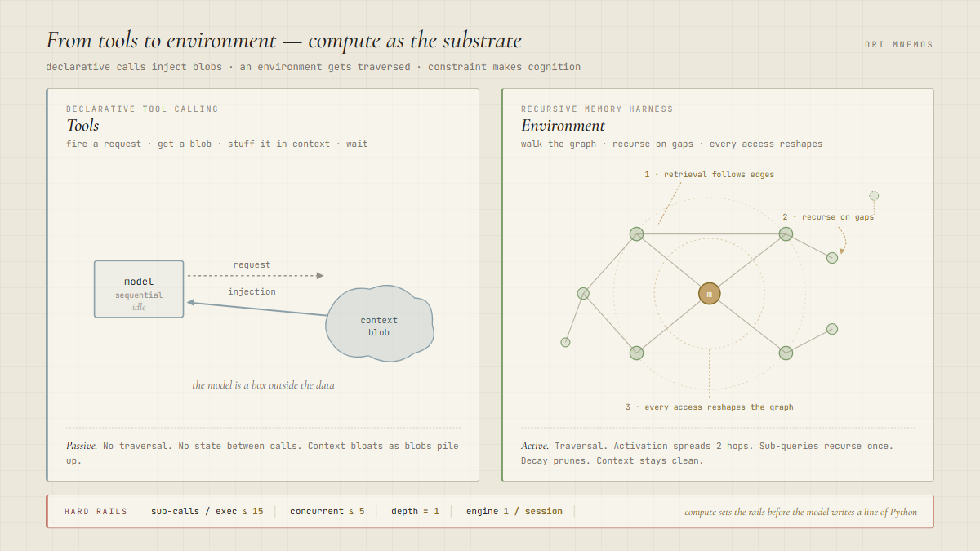Click the mid-right green node near recurse label
The image size is (980, 551).
831,257
